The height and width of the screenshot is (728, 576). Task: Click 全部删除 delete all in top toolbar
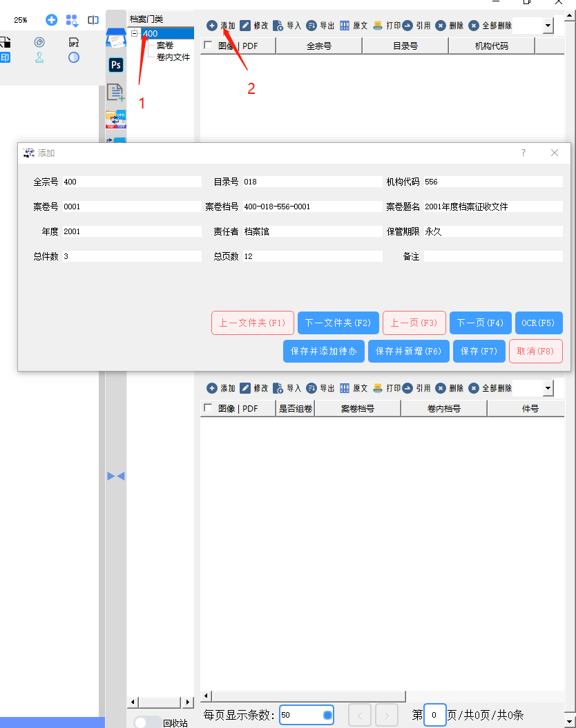pos(490,26)
